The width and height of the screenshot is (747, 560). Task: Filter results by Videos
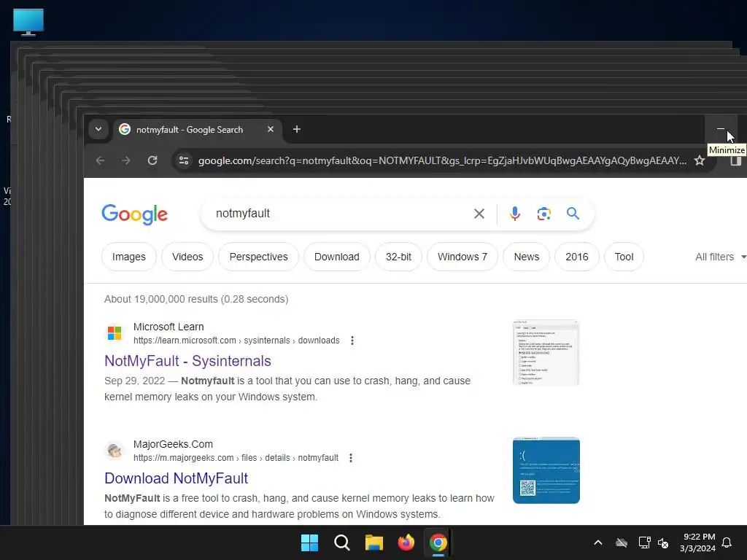[187, 257]
